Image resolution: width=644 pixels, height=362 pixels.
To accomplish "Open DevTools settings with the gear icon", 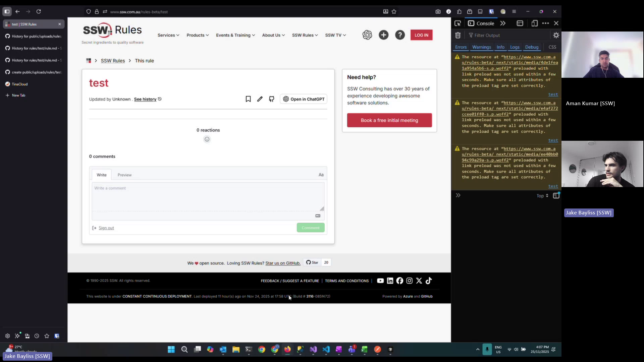I will (556, 35).
